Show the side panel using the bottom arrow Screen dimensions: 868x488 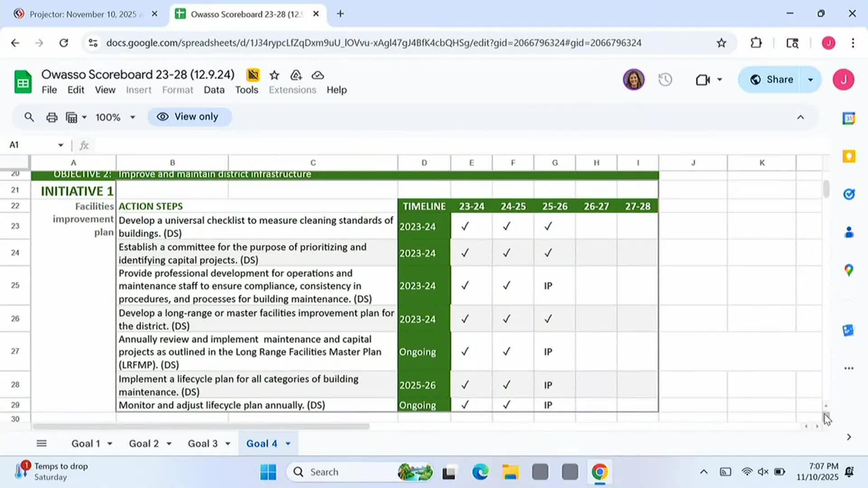tap(849, 437)
